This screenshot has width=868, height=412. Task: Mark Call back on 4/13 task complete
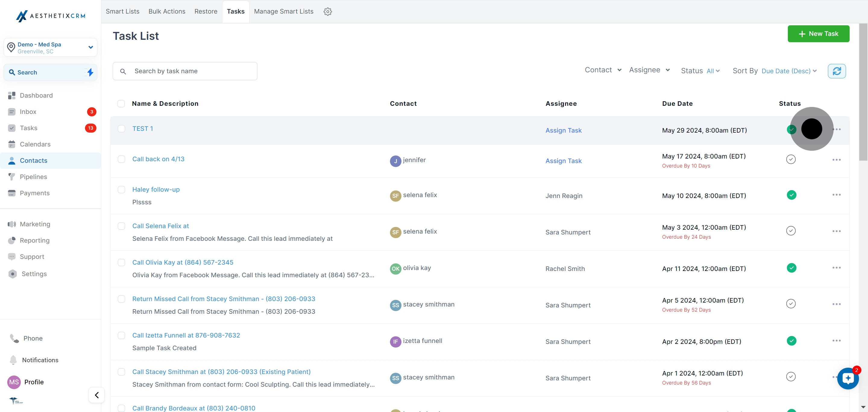(x=791, y=159)
